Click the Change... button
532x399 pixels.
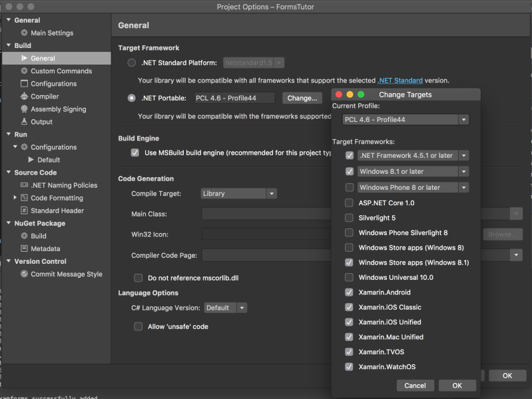pyautogui.click(x=302, y=98)
